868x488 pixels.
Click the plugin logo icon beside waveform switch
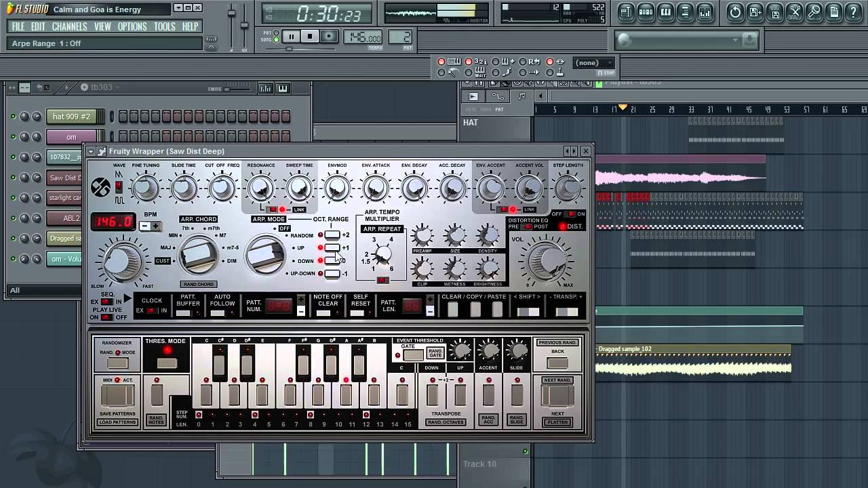(100, 188)
